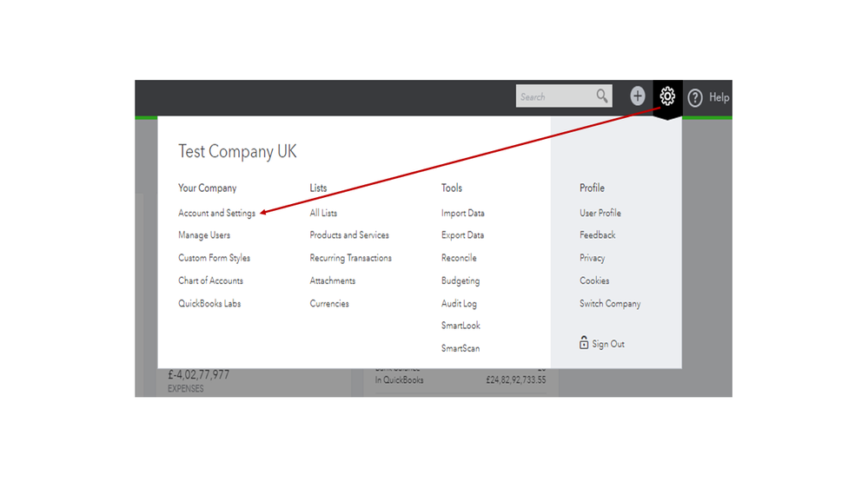
Task: Click the magnifying glass search icon
Action: (602, 96)
